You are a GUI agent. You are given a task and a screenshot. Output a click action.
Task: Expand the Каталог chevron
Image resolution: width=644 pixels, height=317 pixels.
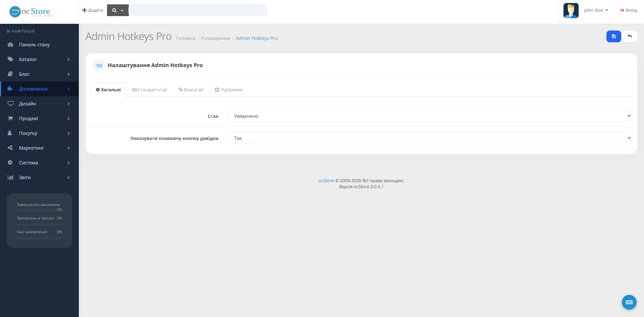point(68,59)
